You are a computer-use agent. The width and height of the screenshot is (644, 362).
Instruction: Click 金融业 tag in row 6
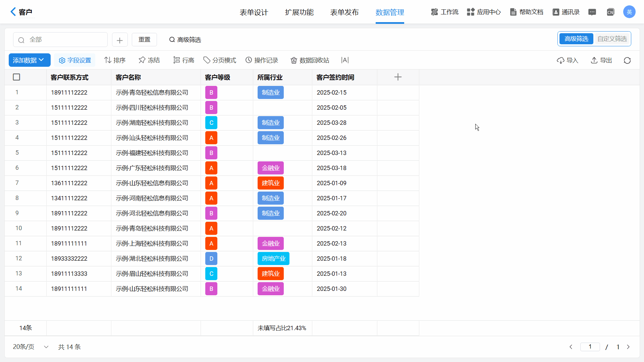point(271,168)
